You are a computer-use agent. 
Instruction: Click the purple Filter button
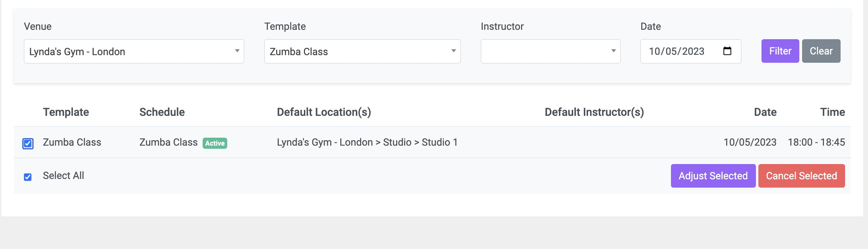point(780,51)
